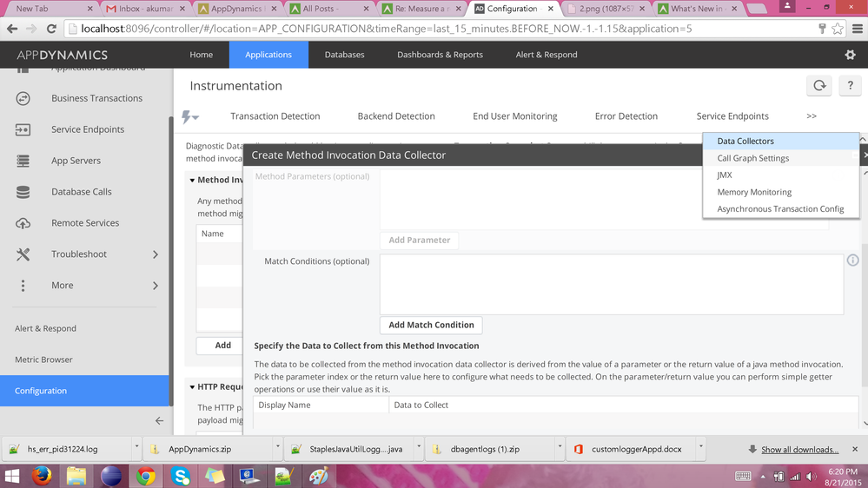The image size is (868, 488).
Task: Open the settings gear in AppDynamics header
Action: (x=850, y=55)
